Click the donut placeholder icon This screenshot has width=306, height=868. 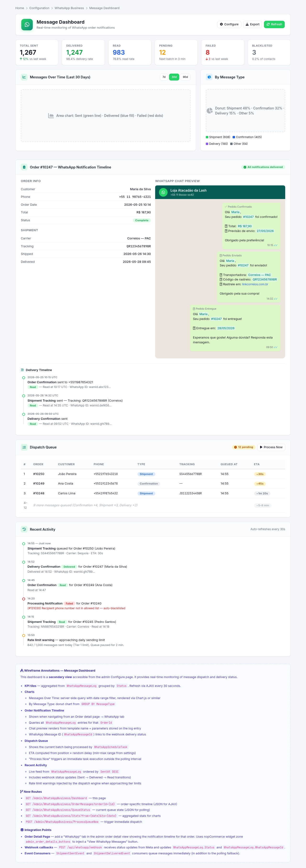(x=210, y=111)
